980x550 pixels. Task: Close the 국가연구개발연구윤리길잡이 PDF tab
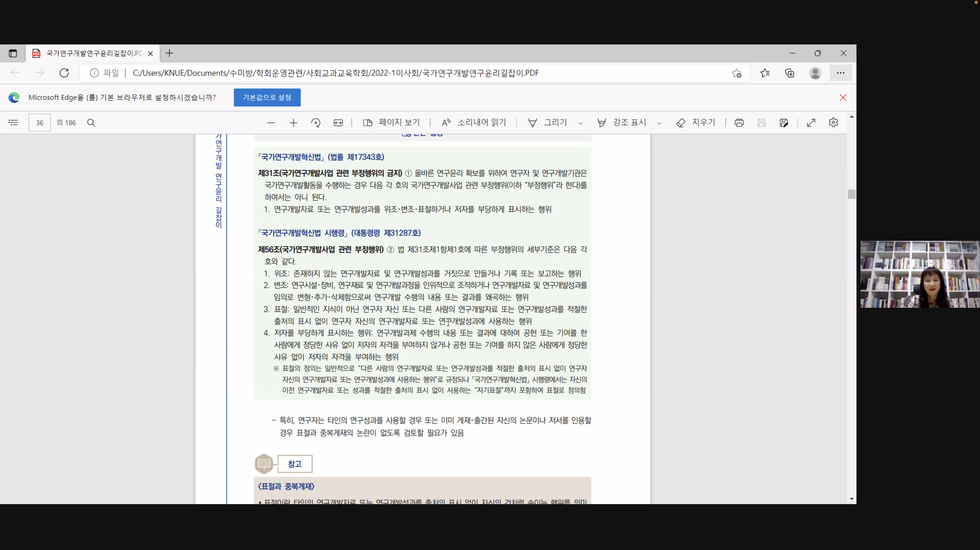[x=150, y=53]
